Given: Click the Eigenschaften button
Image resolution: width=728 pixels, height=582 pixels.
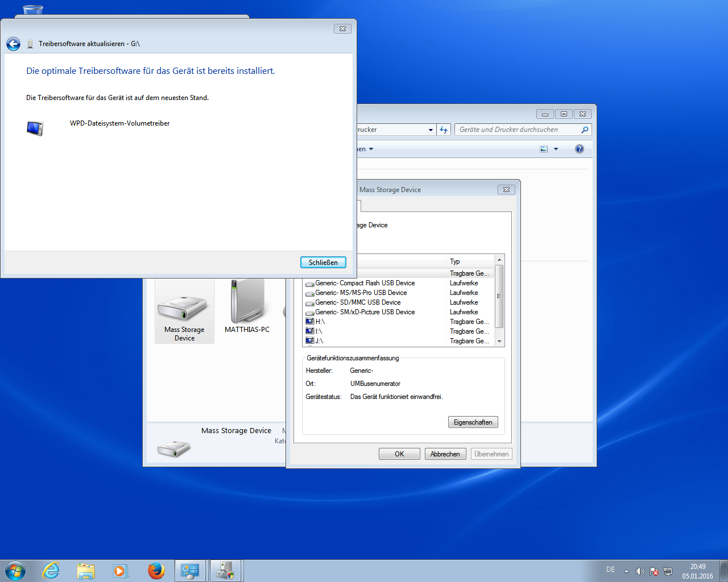Looking at the screenshot, I should [473, 422].
